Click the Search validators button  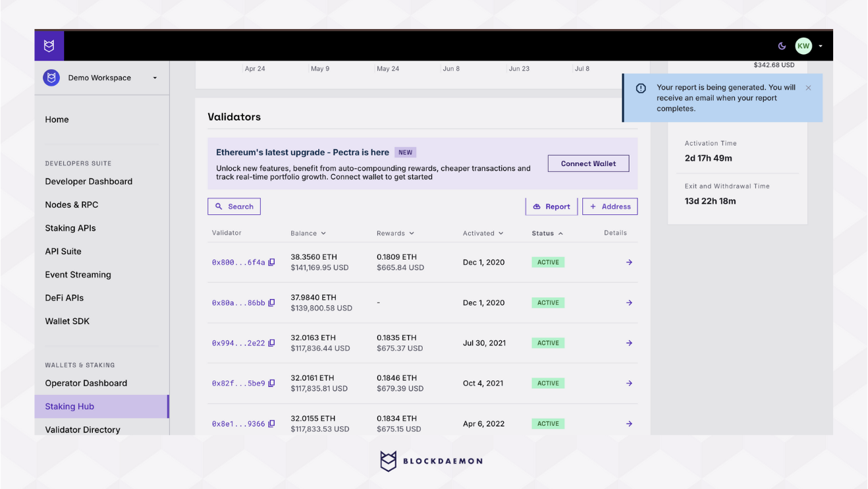click(234, 206)
